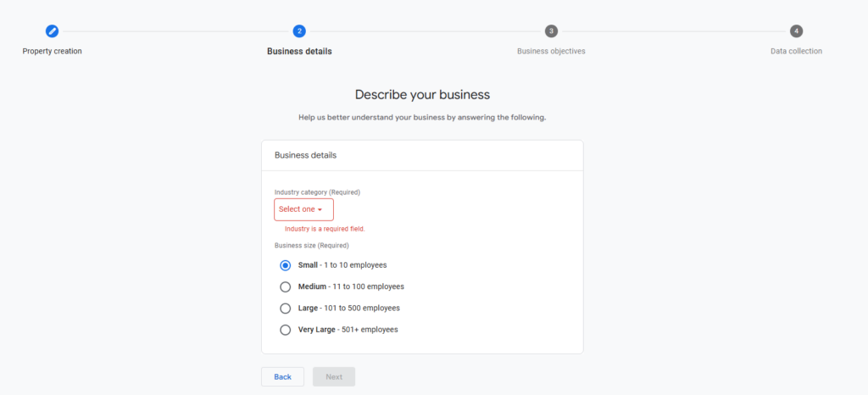Click the Describe your business heading
The height and width of the screenshot is (395, 868).
pyautogui.click(x=422, y=95)
